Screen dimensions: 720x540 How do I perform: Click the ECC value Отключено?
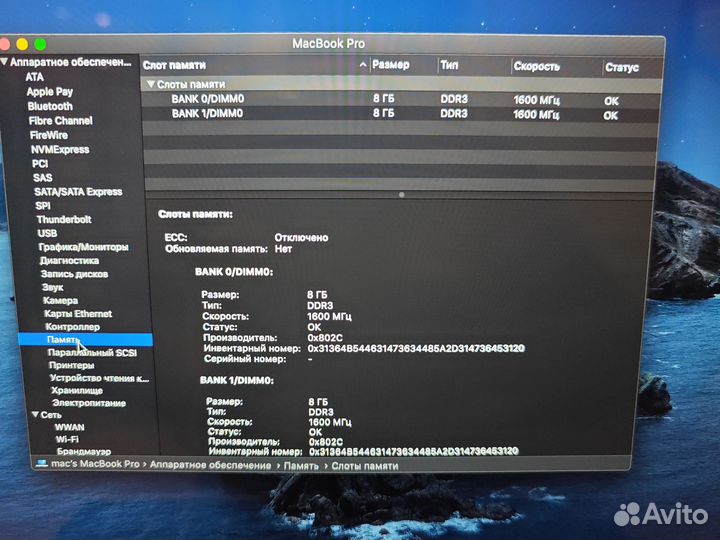tap(301, 237)
